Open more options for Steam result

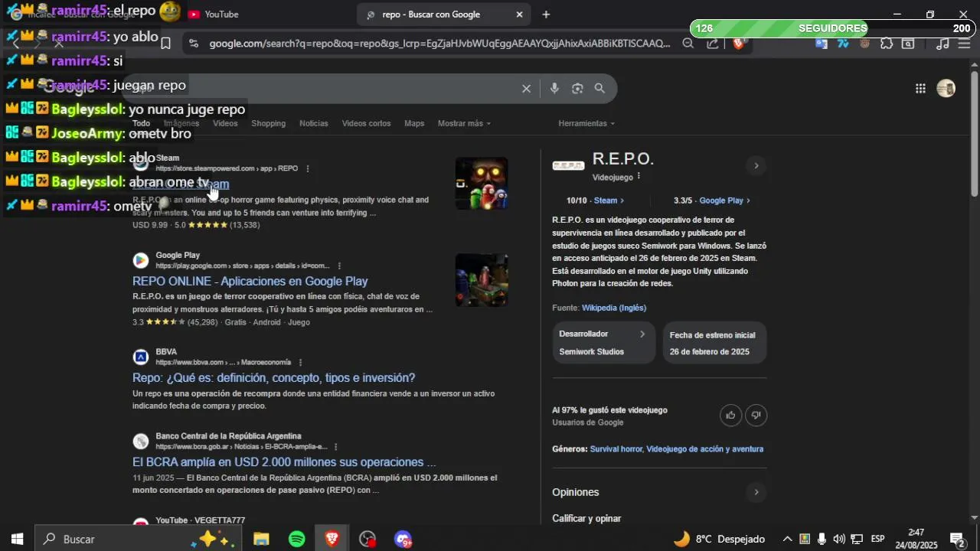pos(308,168)
